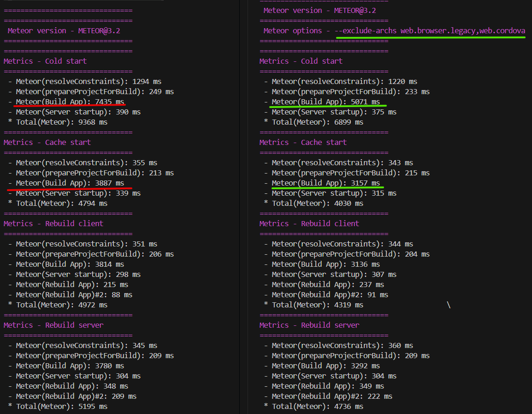Click the Server startup 298 ms line

(74, 275)
